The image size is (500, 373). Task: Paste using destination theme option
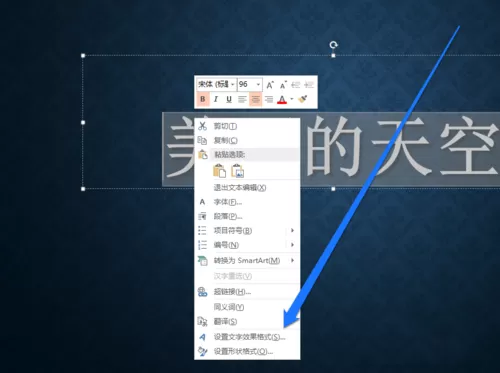coord(219,171)
